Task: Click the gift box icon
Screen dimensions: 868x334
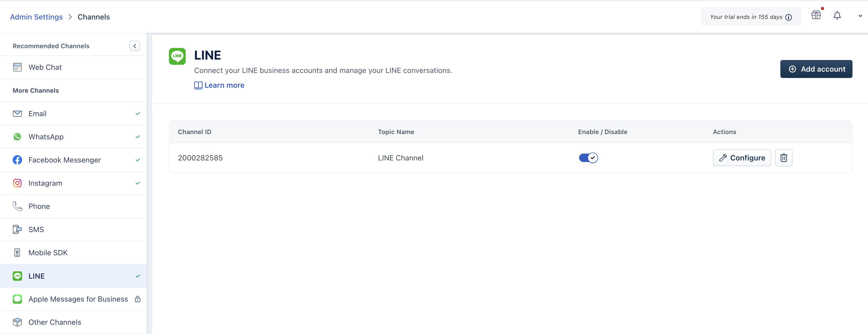Action: tap(816, 15)
